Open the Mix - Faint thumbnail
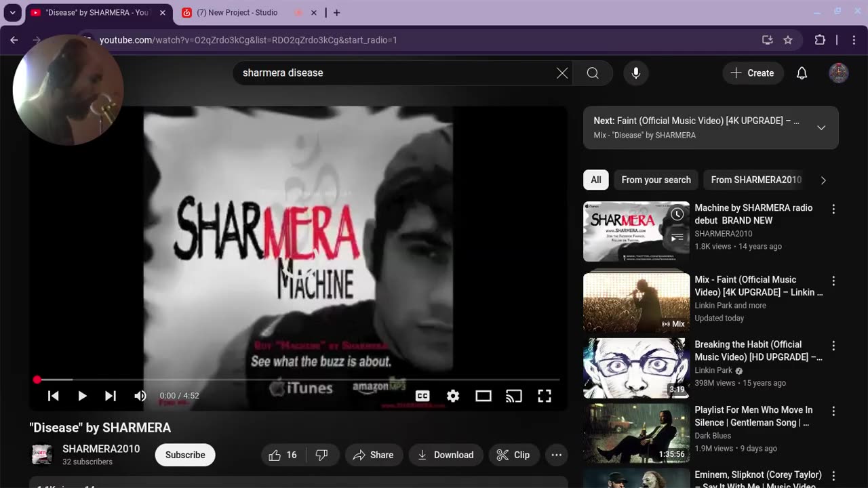The image size is (868, 488). click(x=636, y=302)
